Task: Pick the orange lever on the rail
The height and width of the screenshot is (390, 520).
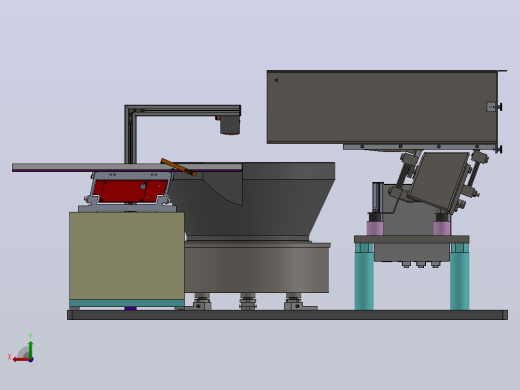Action: click(178, 167)
